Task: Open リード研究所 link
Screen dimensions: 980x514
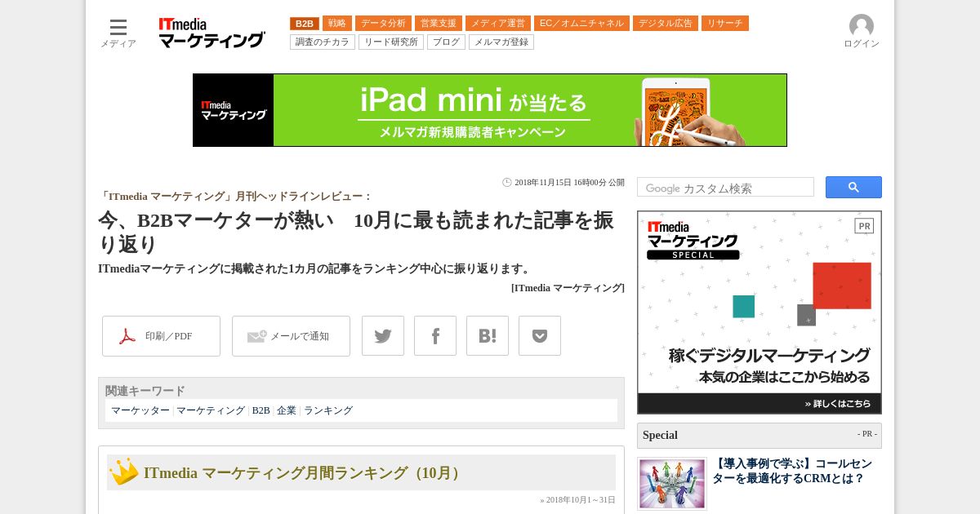Action: click(391, 42)
